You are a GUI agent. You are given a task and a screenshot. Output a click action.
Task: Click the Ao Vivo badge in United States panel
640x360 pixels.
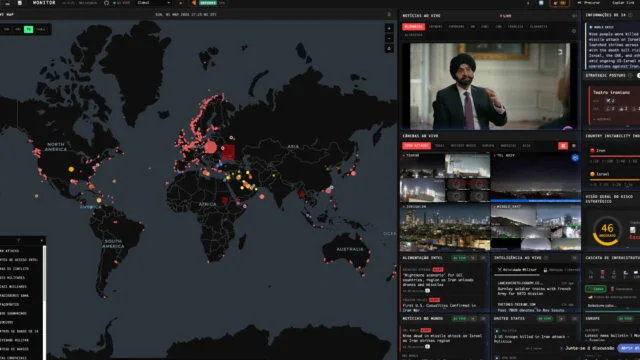(x=545, y=318)
